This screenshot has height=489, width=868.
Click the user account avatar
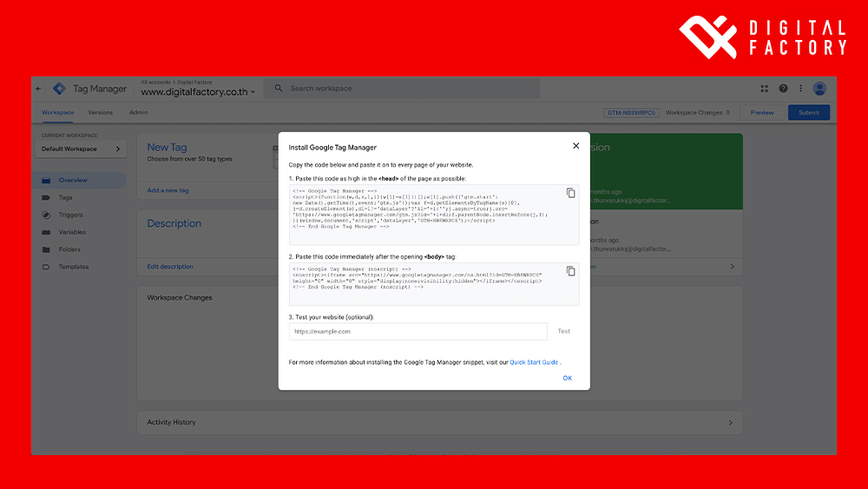click(x=819, y=89)
